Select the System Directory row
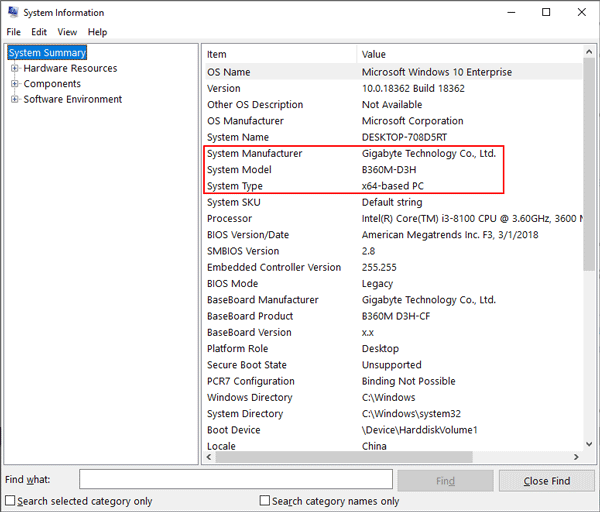The width and height of the screenshot is (600, 512). coord(393,414)
